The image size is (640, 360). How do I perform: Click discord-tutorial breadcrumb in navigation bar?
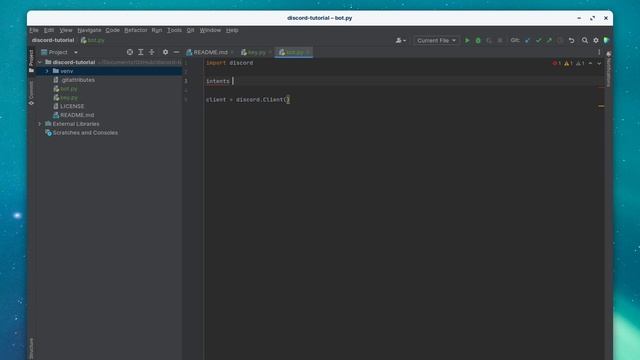[53, 40]
